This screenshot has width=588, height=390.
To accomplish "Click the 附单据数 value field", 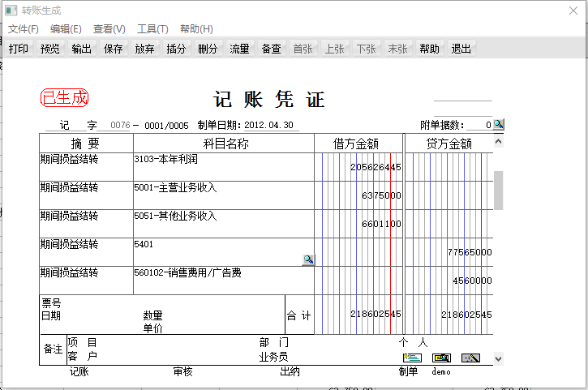I will point(479,125).
